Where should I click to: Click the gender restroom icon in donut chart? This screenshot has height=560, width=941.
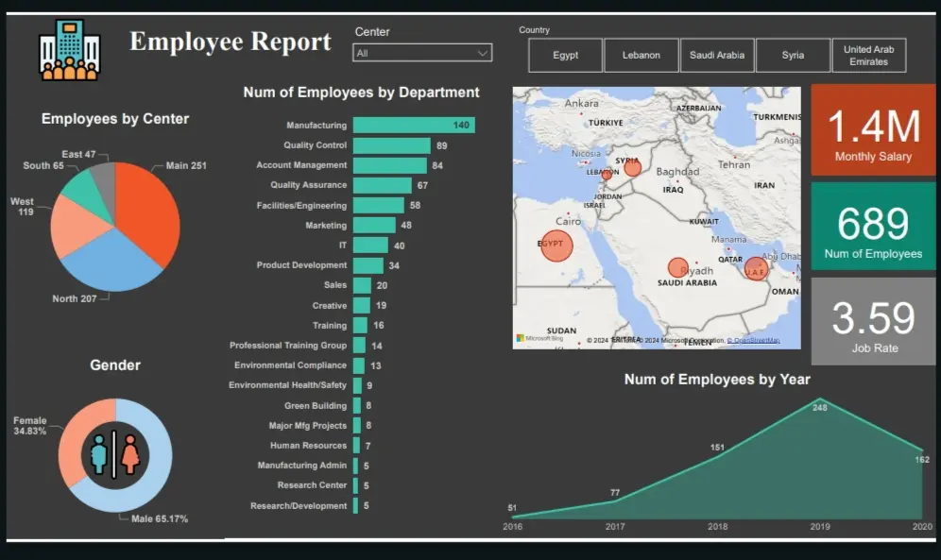[x=114, y=454]
